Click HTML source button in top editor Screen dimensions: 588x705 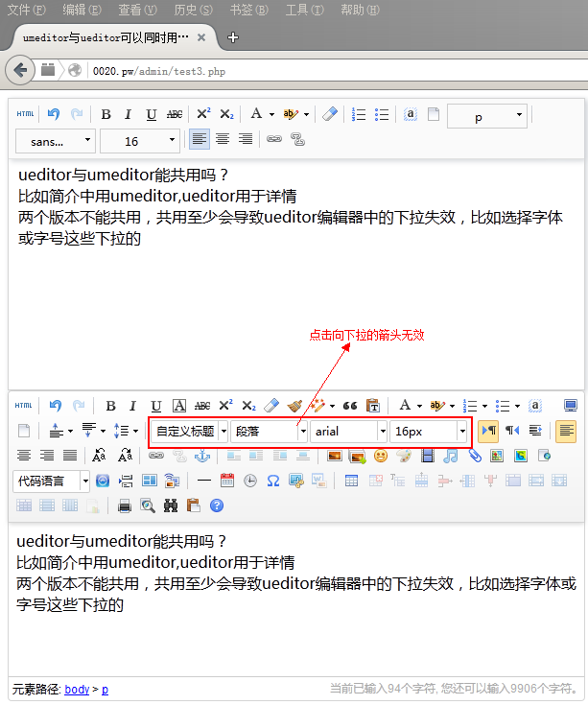tap(25, 114)
